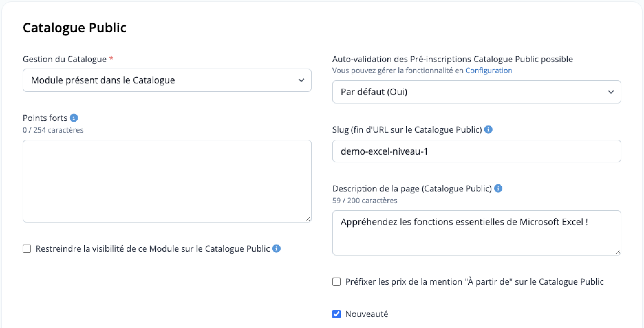Toggle Restreindre la visibilité de ce Module checkbox
Viewport: 644px width, 328px height.
tap(27, 249)
